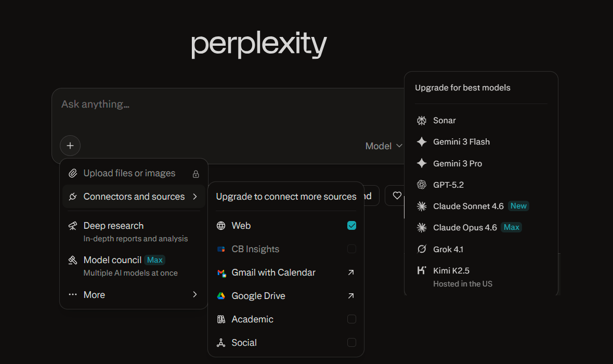Pick Claude Sonnet 4.6 model

[x=468, y=206]
